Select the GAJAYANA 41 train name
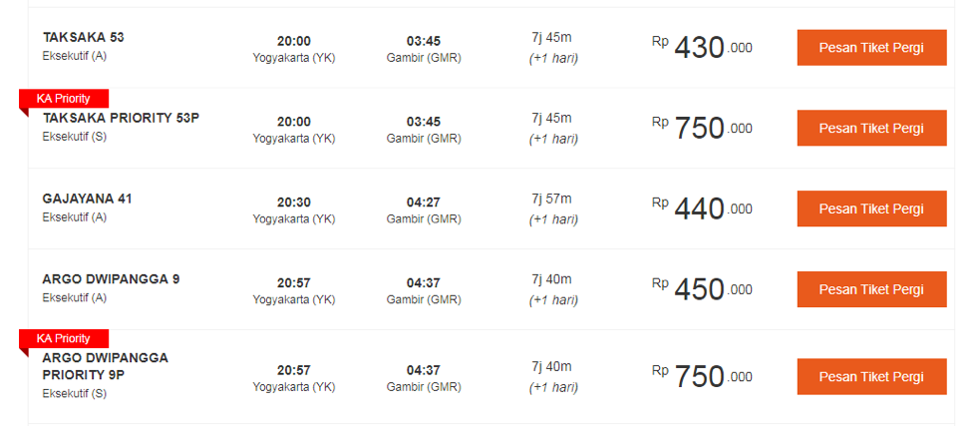Screen dimensions: 980x426 (x=87, y=199)
